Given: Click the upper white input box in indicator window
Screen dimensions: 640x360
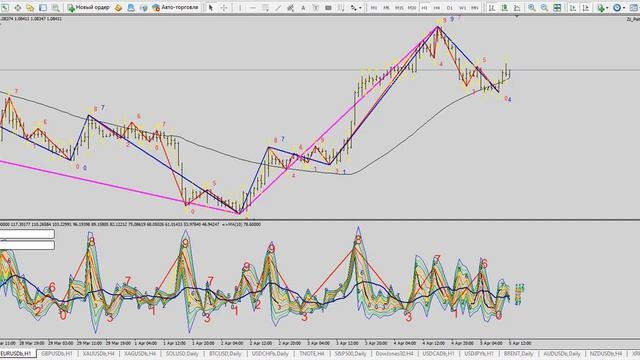Looking at the screenshot, I should tap(27, 233).
